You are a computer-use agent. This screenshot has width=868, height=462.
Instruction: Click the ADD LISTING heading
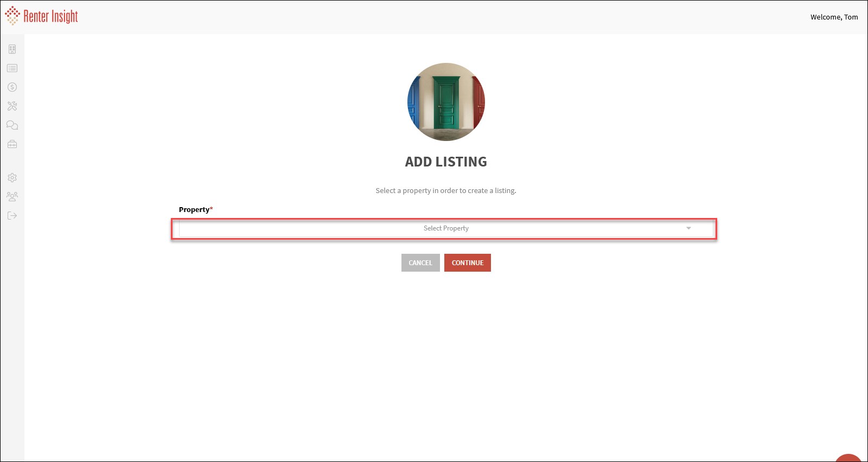446,162
